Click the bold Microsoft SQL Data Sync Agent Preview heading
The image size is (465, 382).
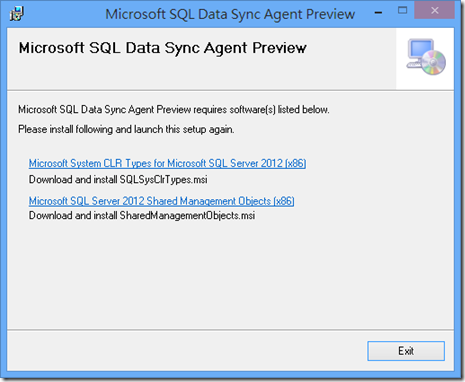click(x=162, y=48)
